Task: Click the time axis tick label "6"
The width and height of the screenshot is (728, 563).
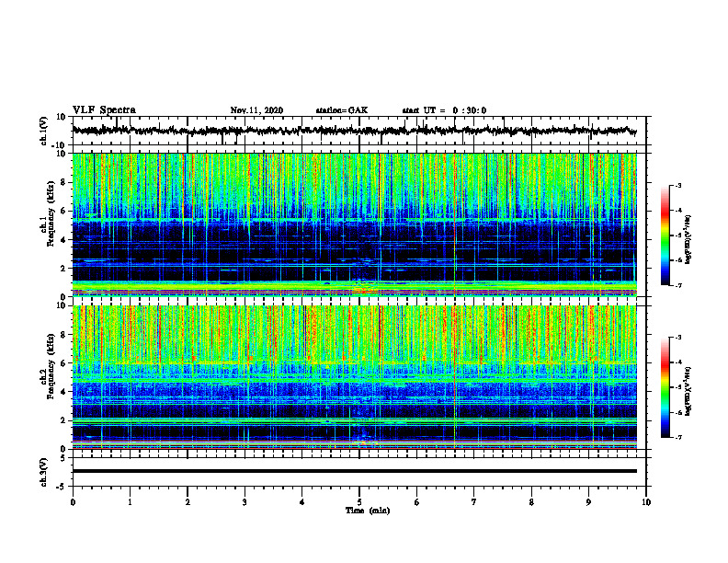Action: click(x=417, y=502)
